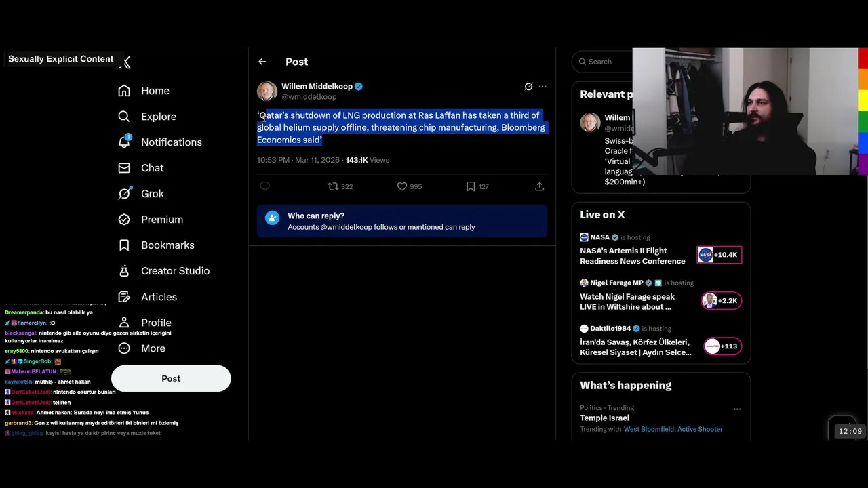
Task: Click chat message from Dreamerpanda
Action: 49,312
